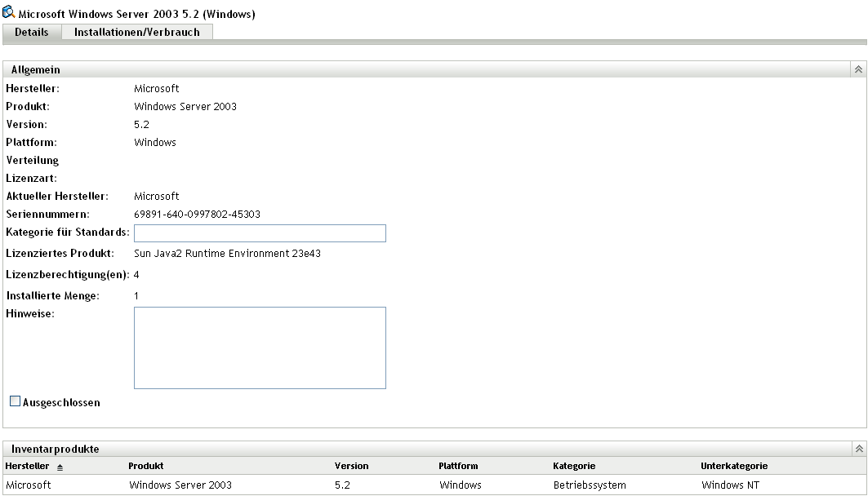
Task: Sort by the Produkt column header
Action: (145, 466)
